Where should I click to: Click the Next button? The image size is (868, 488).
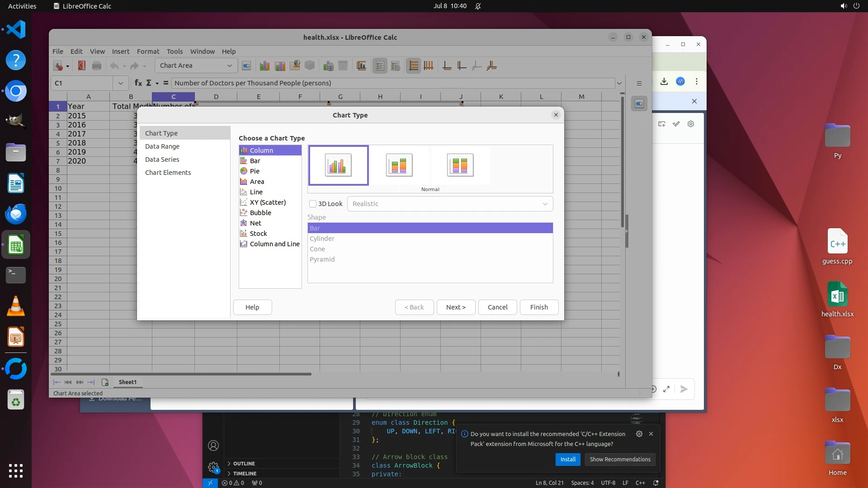(x=456, y=307)
